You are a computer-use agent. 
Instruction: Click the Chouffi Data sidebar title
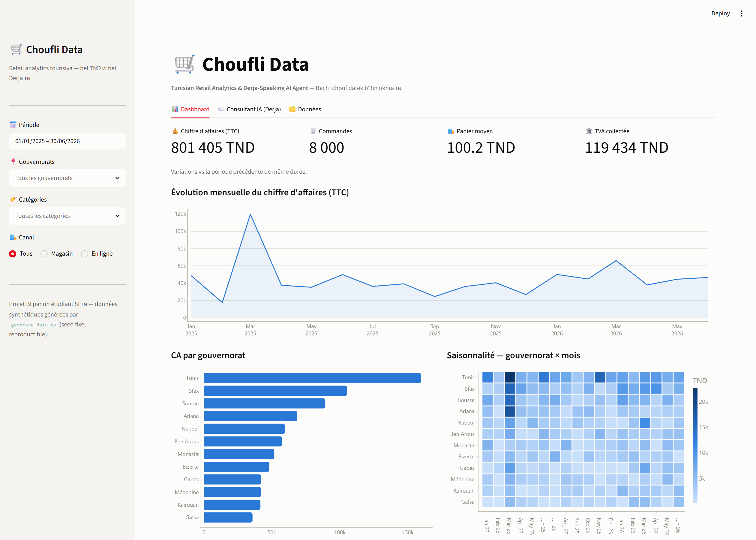(54, 49)
